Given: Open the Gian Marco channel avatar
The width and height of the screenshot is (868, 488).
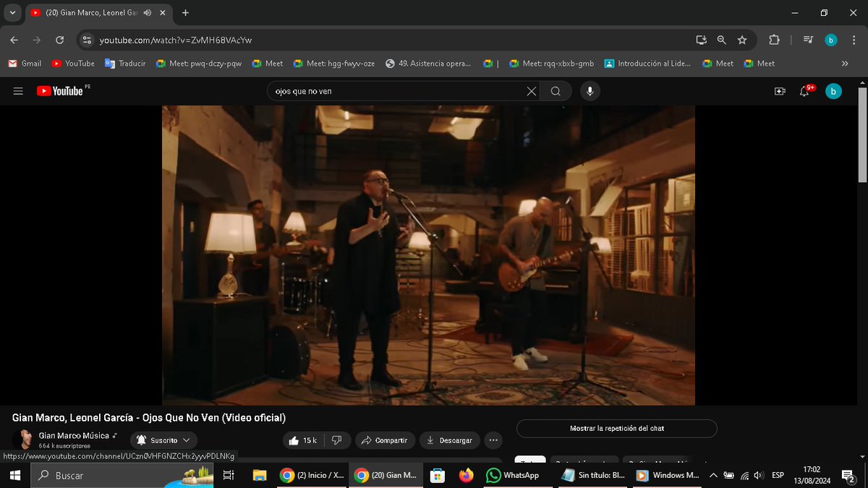Looking at the screenshot, I should click(23, 440).
